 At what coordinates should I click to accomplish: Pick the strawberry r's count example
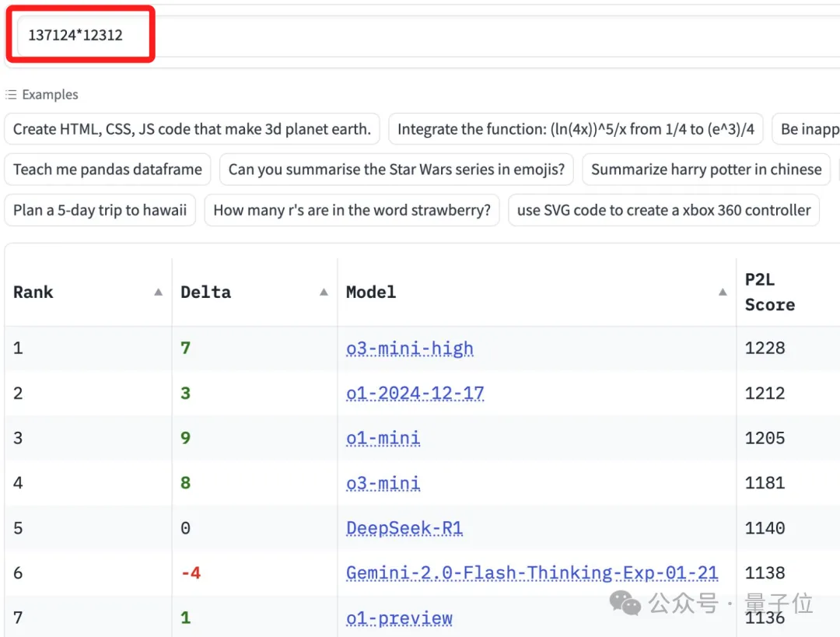pyautogui.click(x=352, y=210)
